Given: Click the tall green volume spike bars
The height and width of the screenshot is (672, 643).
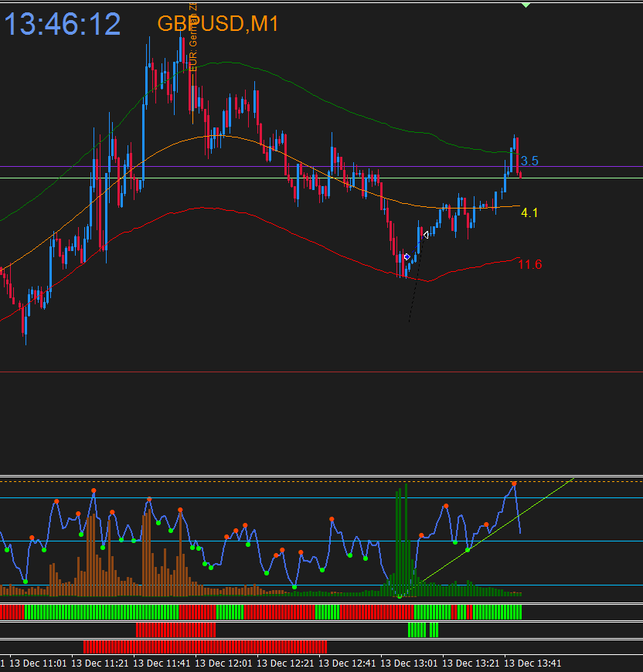Looking at the screenshot, I should (402, 540).
